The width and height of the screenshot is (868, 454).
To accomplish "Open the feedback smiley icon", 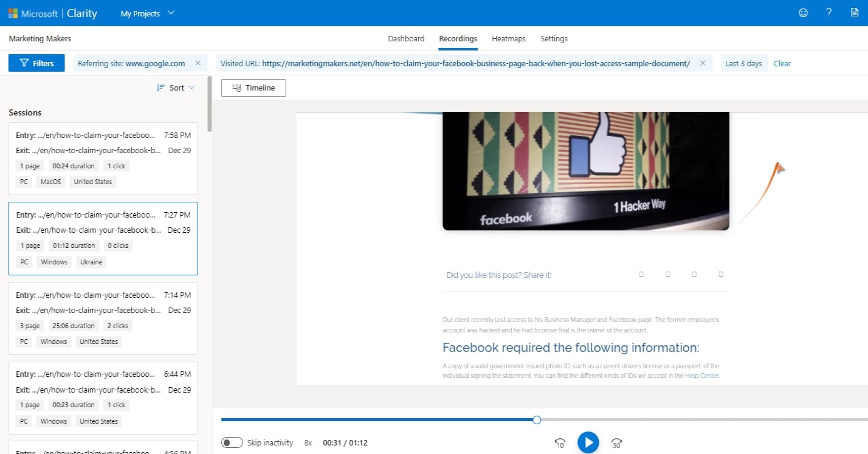I will (x=803, y=13).
